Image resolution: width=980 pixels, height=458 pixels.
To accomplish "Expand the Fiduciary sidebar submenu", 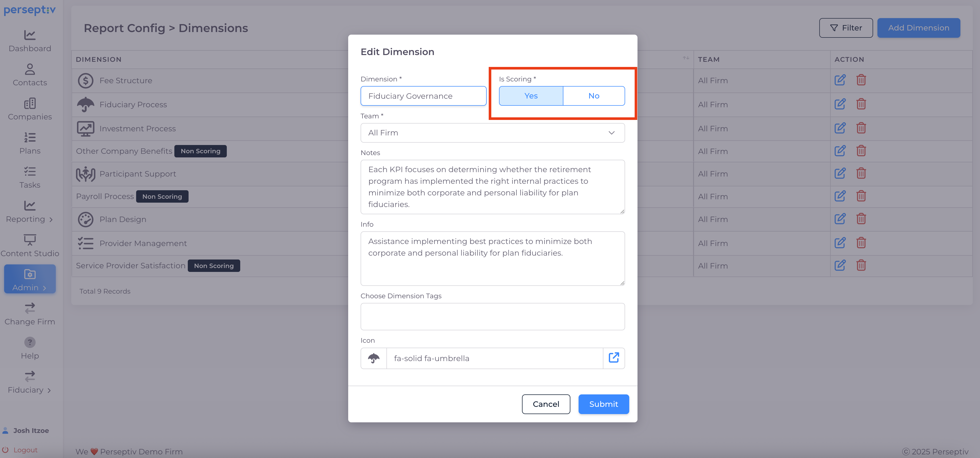I will click(30, 383).
